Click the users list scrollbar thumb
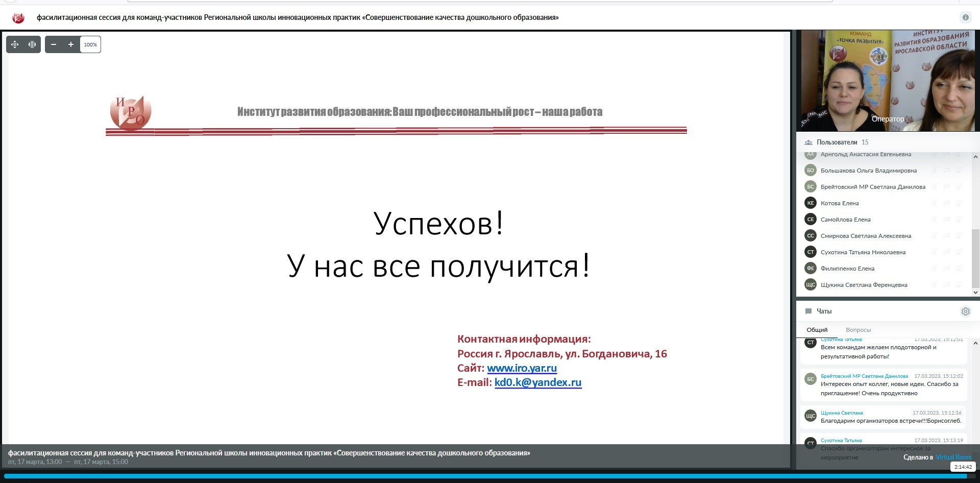 pos(975,258)
